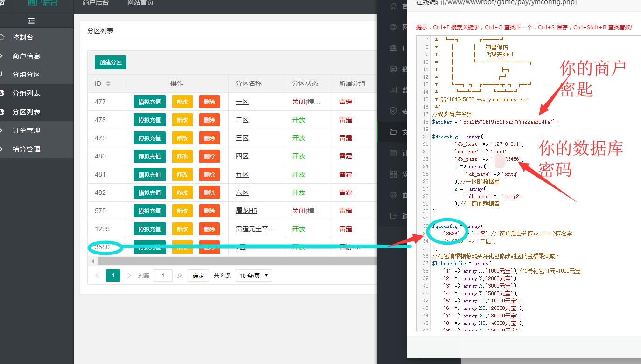Click the horizontal scrollbar under the table
641x364 pixels.
233,261
